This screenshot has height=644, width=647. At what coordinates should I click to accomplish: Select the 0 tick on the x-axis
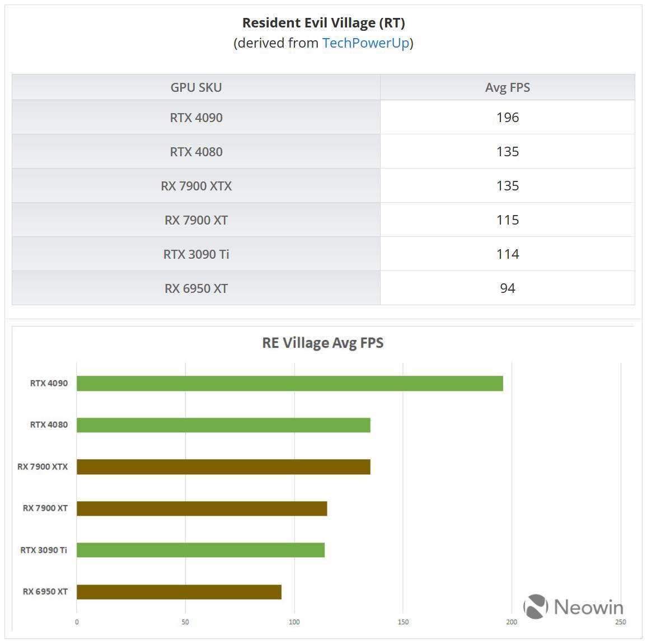(77, 622)
